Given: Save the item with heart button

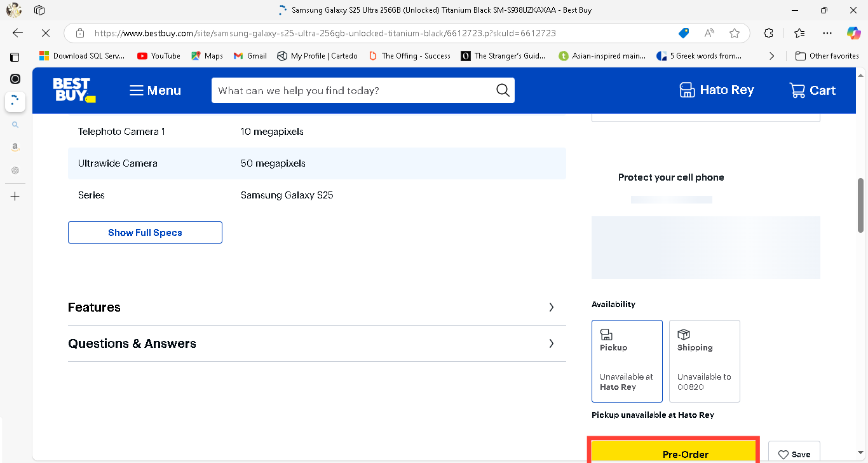Looking at the screenshot, I should click(794, 453).
